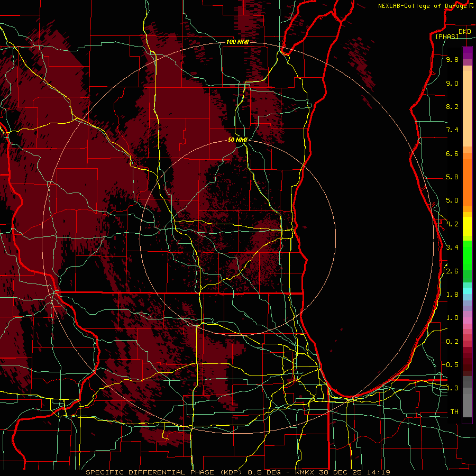
Task: Pick the purple top segment of color bar
Action: 467,53
